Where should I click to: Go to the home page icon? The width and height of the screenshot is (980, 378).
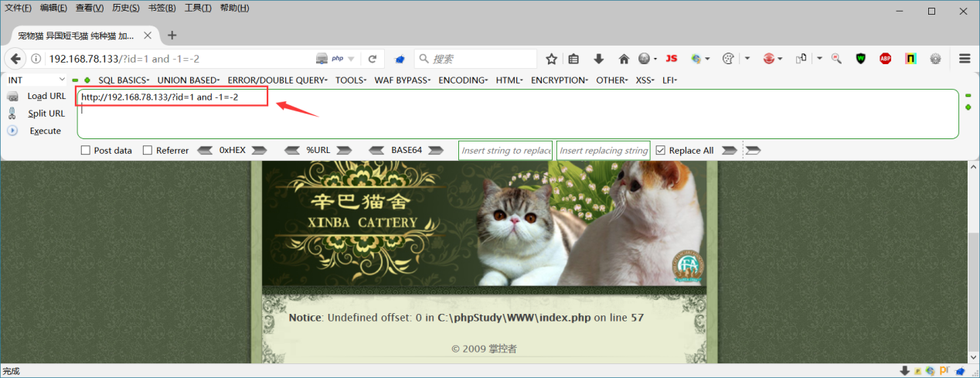click(624, 59)
